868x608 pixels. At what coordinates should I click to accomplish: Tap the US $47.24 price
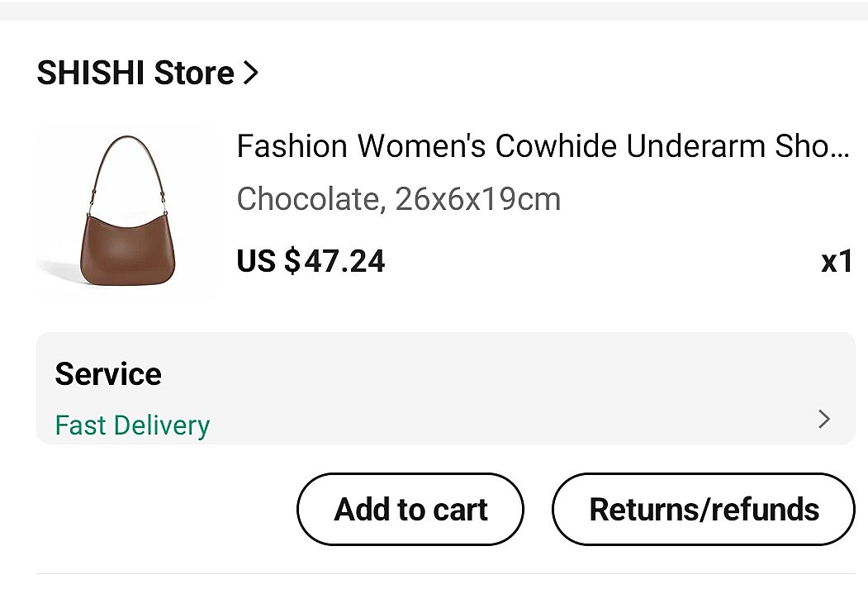[x=311, y=261]
